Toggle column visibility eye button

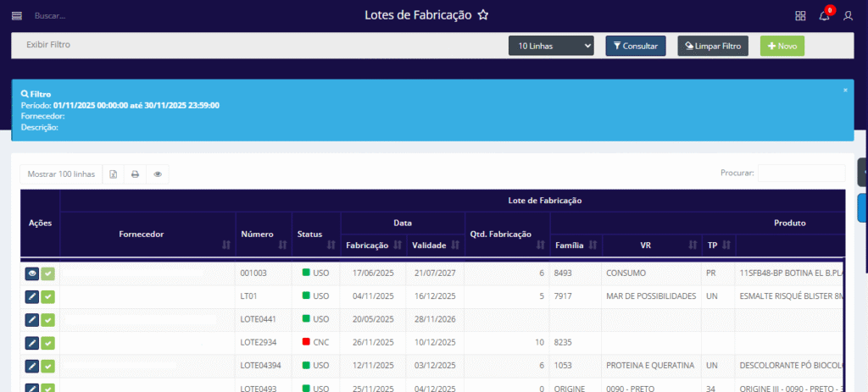coord(157,174)
